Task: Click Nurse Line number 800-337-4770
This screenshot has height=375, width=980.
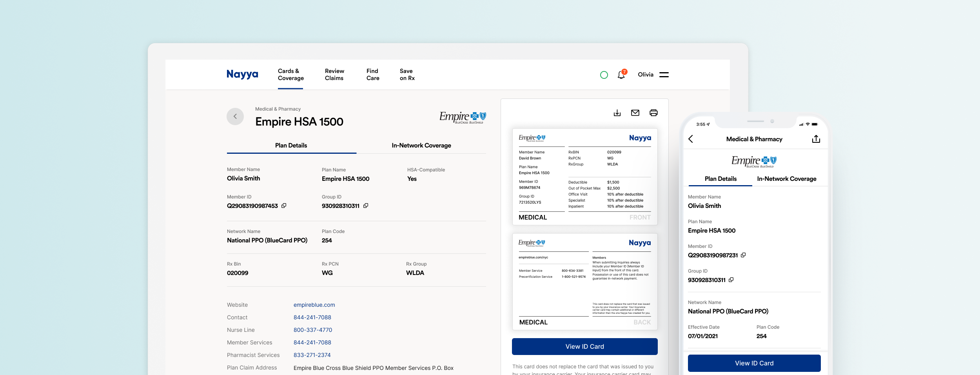Action: (x=313, y=330)
